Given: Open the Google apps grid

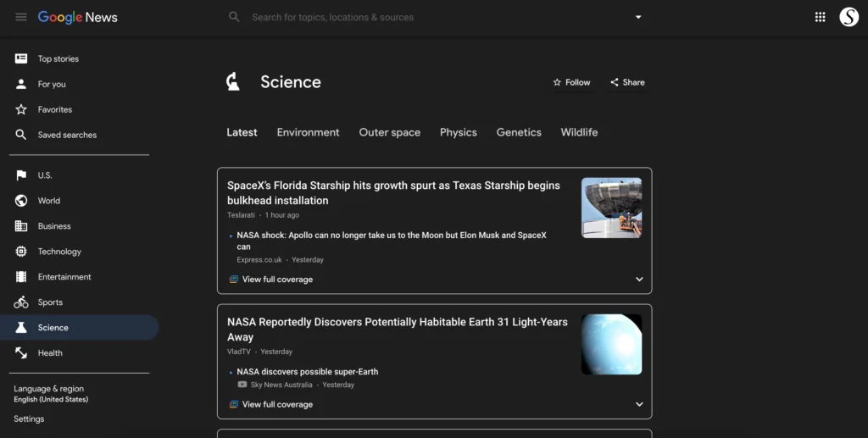Looking at the screenshot, I should tap(820, 17).
